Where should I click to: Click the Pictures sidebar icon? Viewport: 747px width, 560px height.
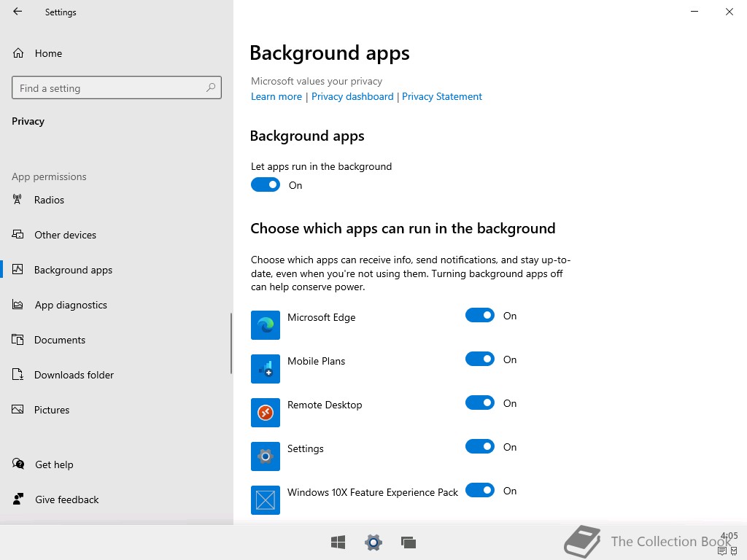click(18, 410)
